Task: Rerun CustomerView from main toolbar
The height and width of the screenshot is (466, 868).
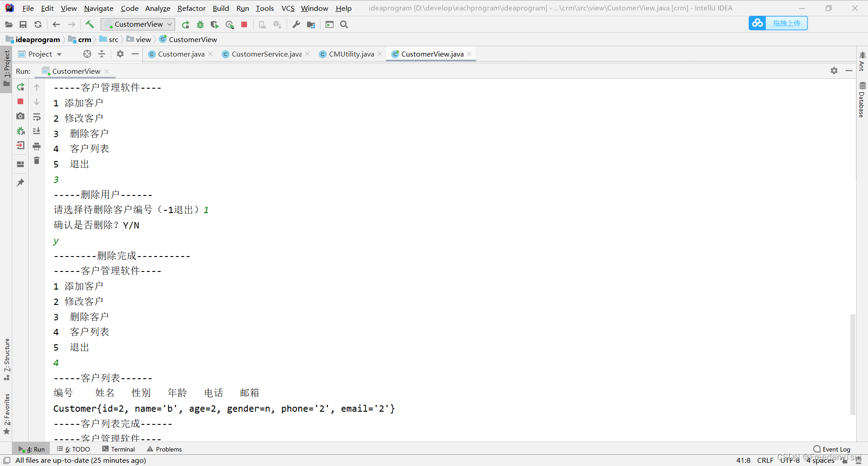Action: [185, 24]
